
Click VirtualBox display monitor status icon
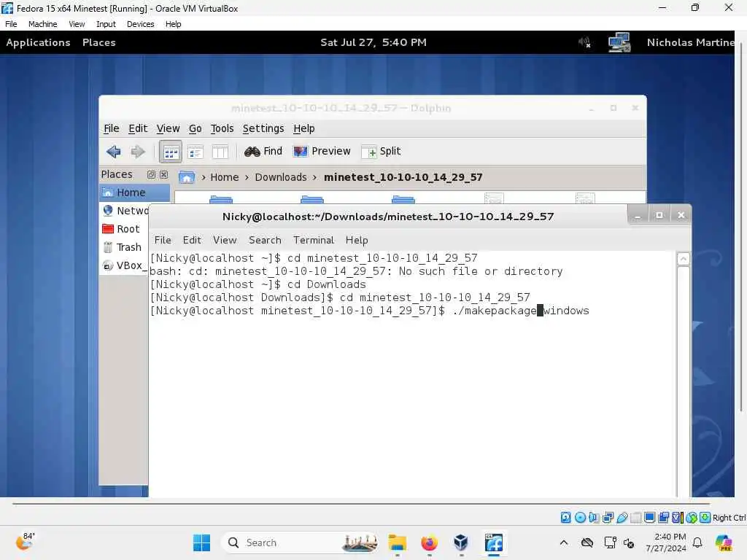[649, 518]
